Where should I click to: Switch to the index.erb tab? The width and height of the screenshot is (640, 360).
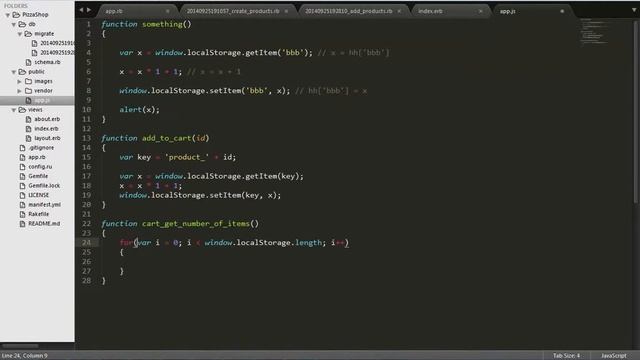(x=430, y=11)
